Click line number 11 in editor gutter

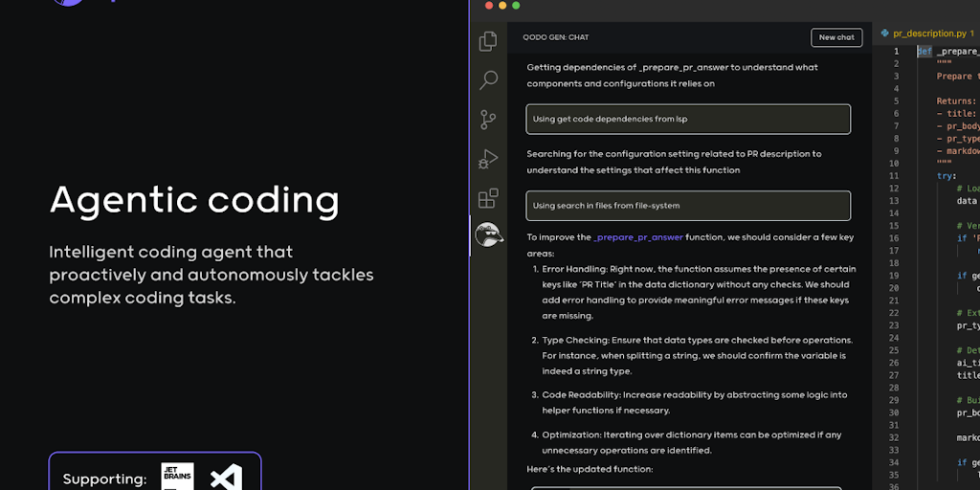[894, 175]
